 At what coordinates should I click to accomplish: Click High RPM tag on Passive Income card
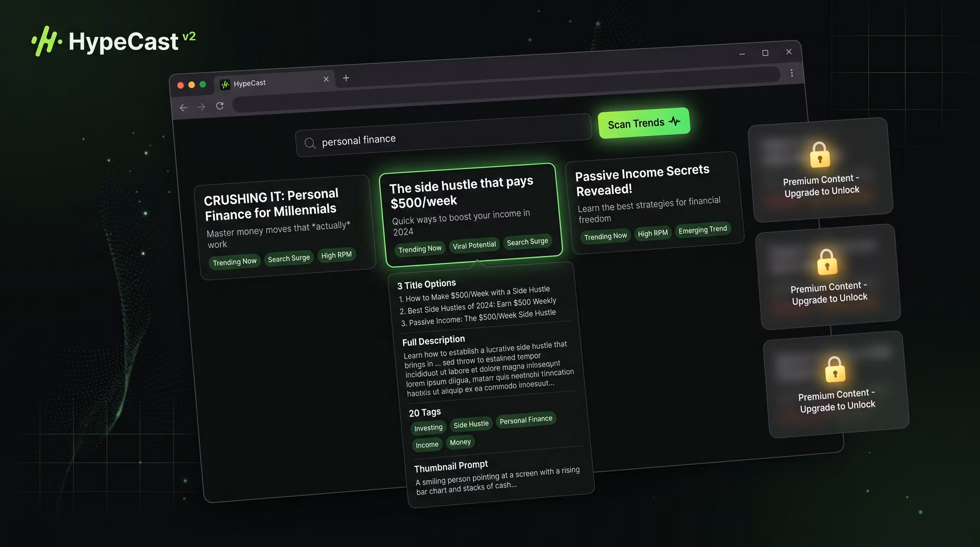(652, 233)
